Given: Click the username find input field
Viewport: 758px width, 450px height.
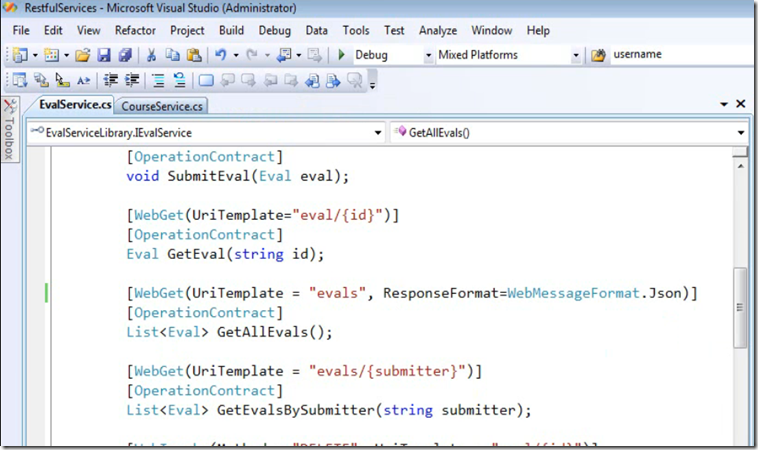Looking at the screenshot, I should pos(683,55).
